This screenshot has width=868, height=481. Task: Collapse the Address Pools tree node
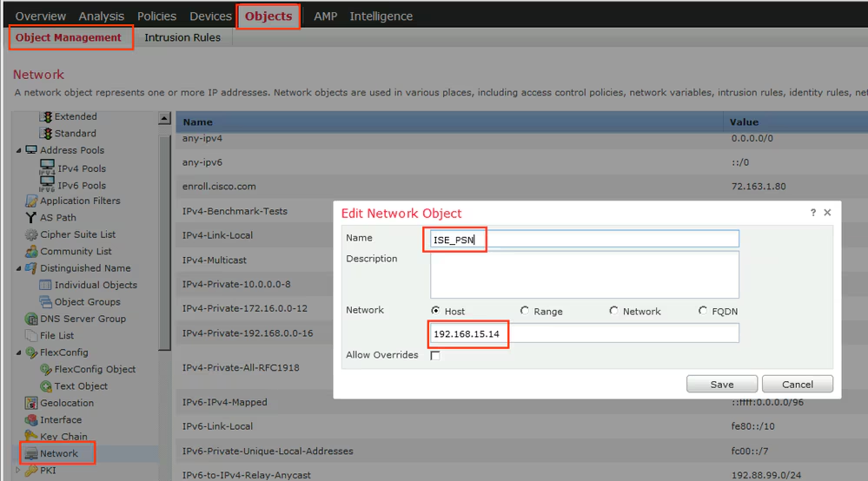[19, 150]
